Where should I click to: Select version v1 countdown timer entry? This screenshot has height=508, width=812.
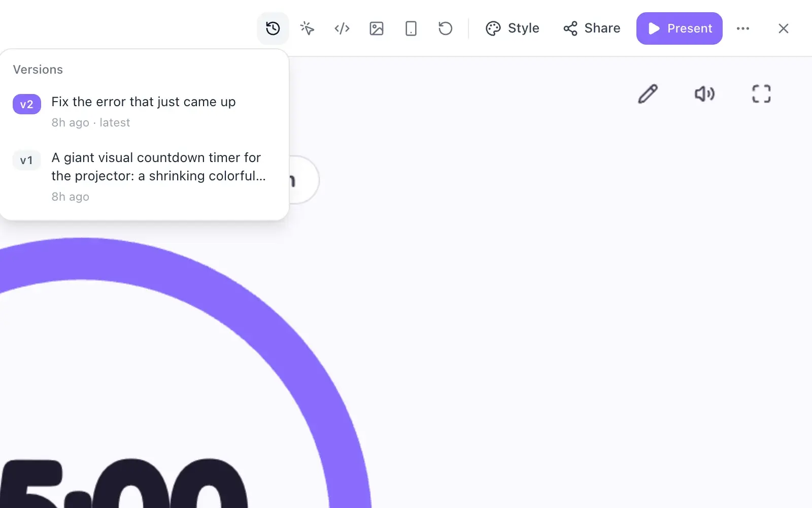point(144,176)
